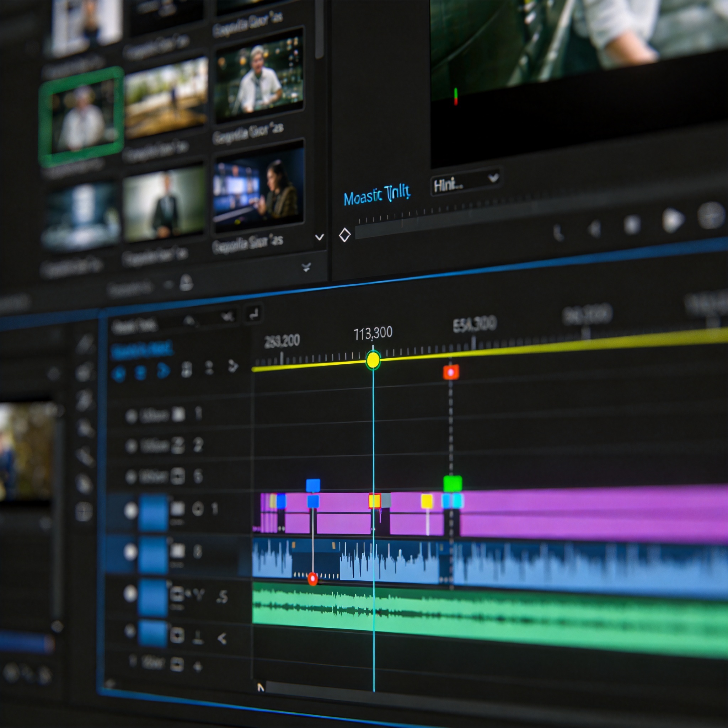Click the '253,200' timecode on the ruler
This screenshot has height=728, width=728.
[282, 341]
